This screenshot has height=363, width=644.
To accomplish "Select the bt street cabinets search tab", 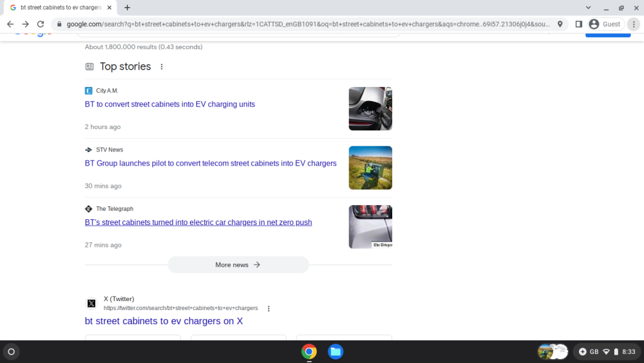I will point(61,7).
